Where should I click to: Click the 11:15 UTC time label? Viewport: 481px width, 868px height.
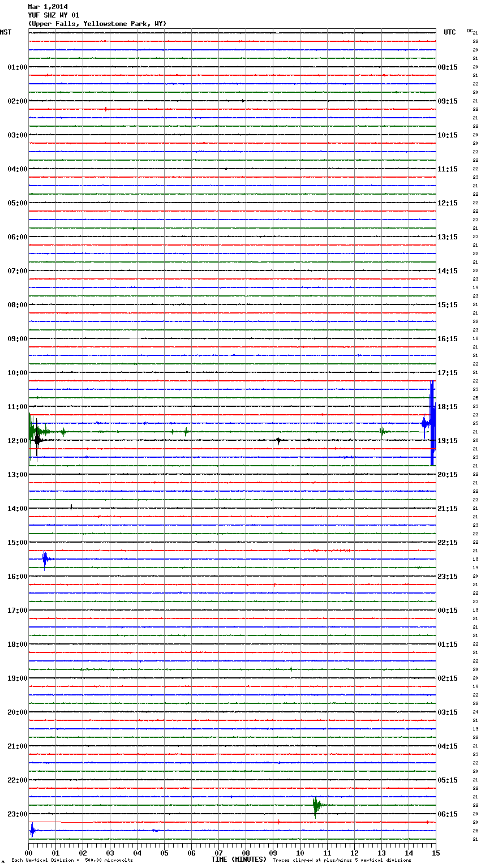click(448, 169)
